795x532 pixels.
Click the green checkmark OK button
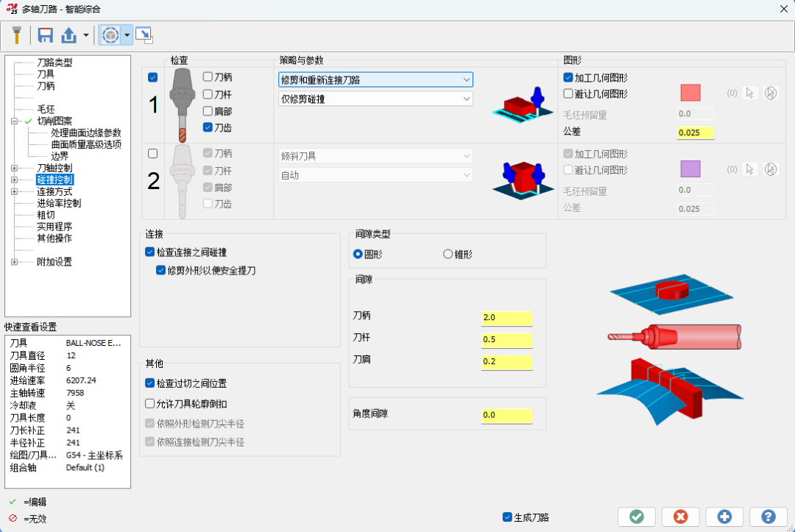point(637,517)
